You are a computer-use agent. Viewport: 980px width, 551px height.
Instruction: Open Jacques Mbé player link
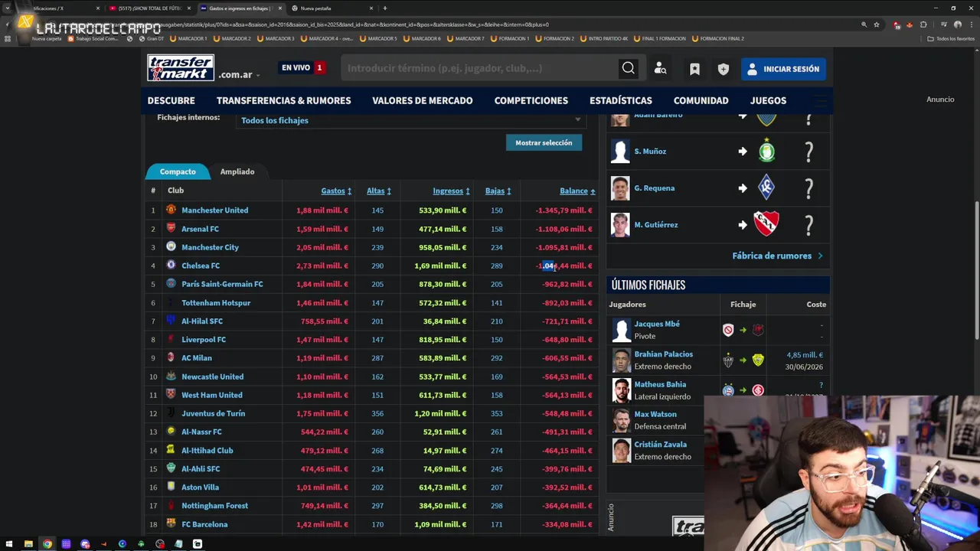click(657, 324)
